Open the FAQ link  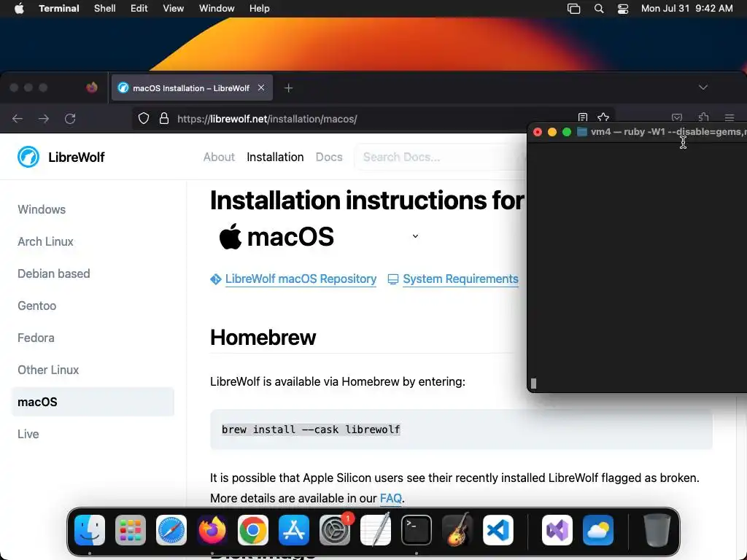(x=391, y=498)
